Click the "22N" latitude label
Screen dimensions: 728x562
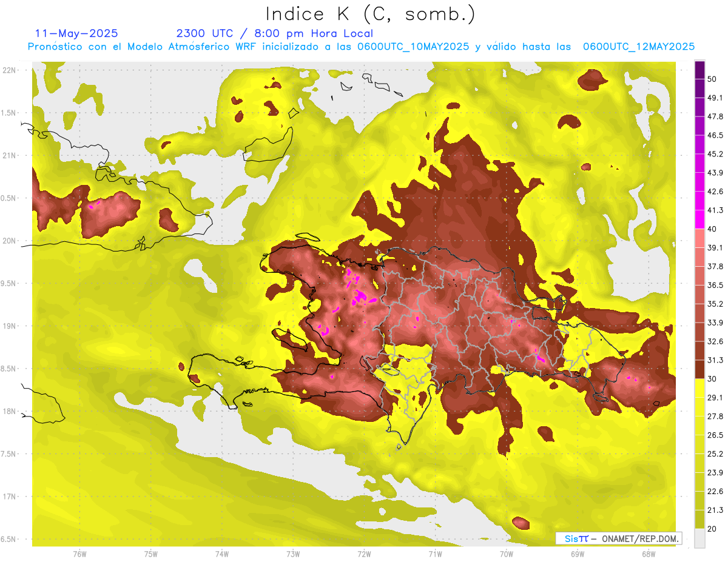tap(9, 70)
